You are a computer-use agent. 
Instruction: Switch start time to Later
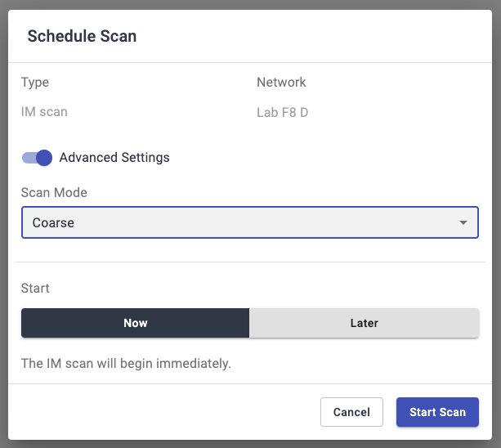[364, 323]
